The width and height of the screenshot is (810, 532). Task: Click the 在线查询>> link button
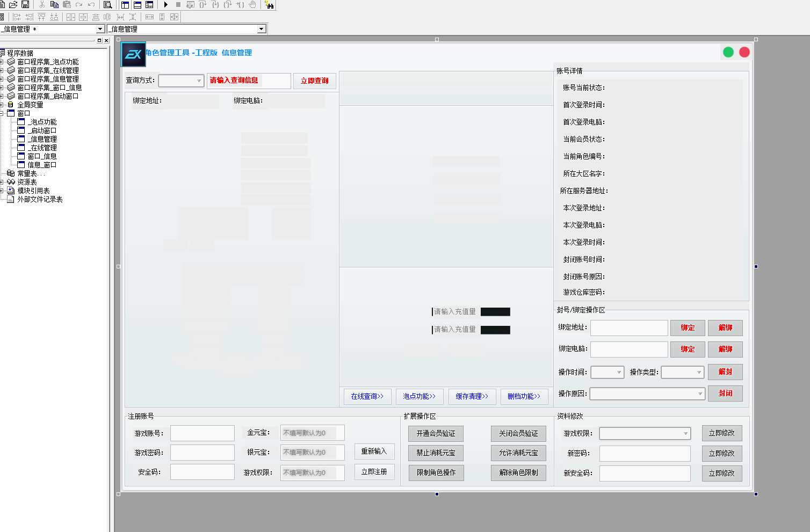367,397
